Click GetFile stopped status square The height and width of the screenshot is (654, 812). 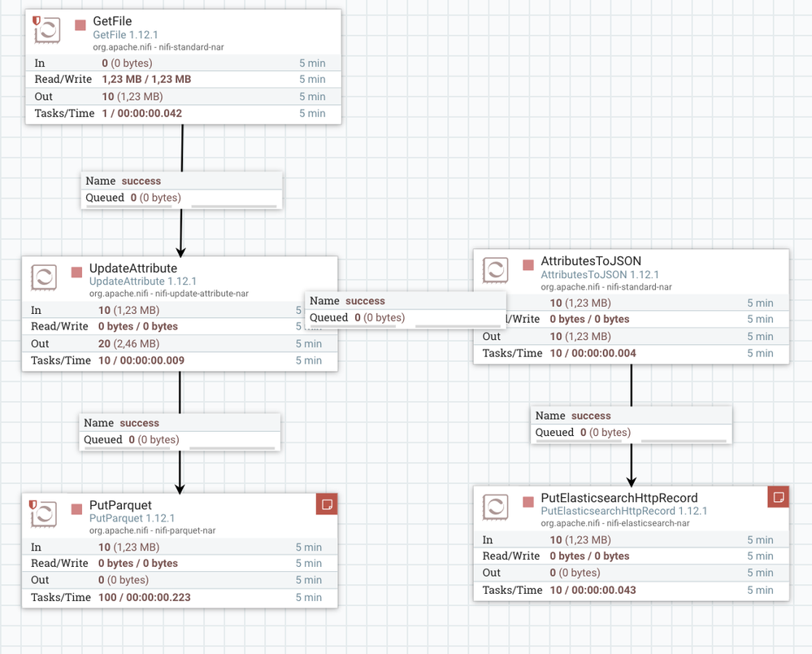click(80, 25)
